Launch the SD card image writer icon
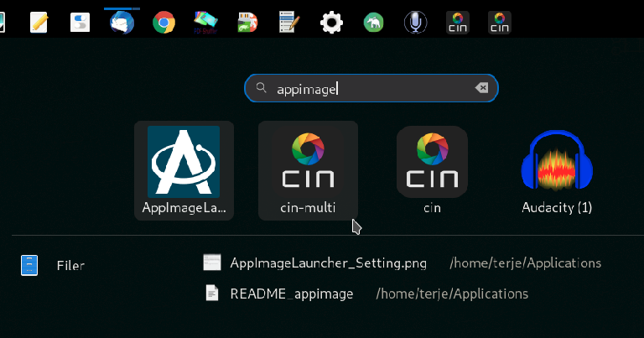 coord(247,22)
